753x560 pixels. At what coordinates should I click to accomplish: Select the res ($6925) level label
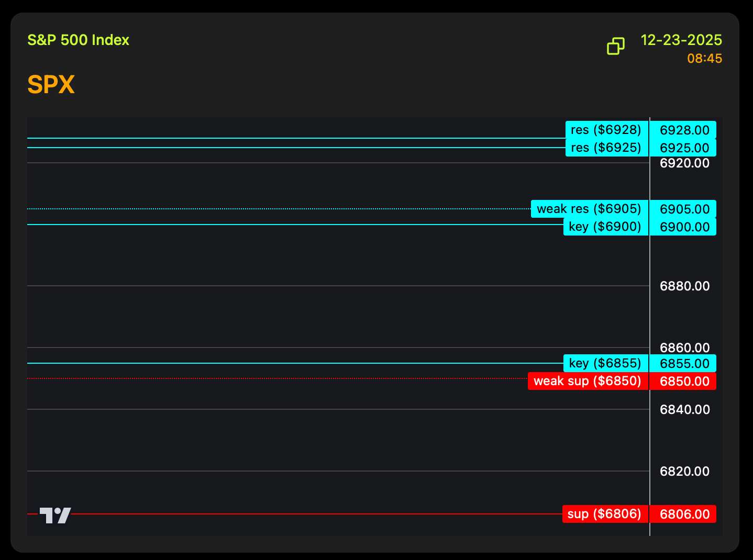pyautogui.click(x=606, y=148)
